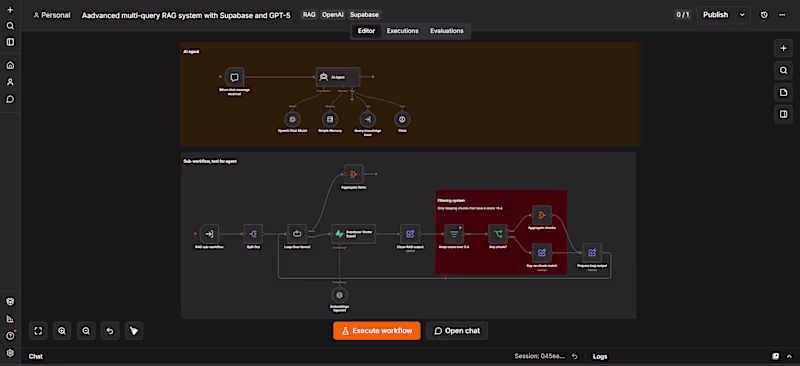
Task: Toggle the left sidebar collapse icon
Action: (x=10, y=42)
